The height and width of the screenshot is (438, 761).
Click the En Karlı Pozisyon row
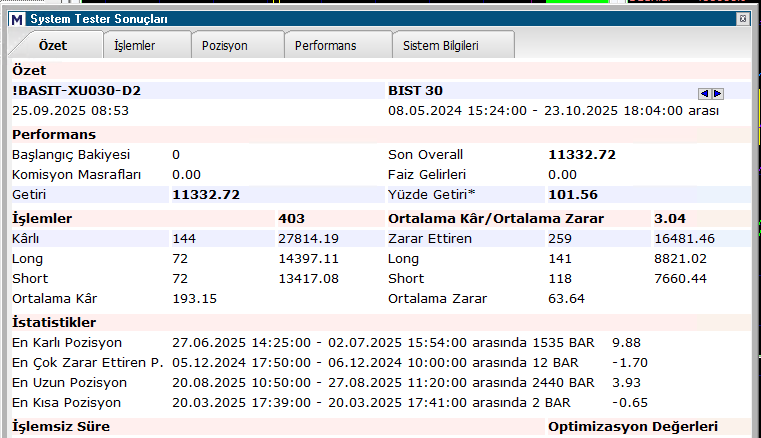click(x=327, y=343)
